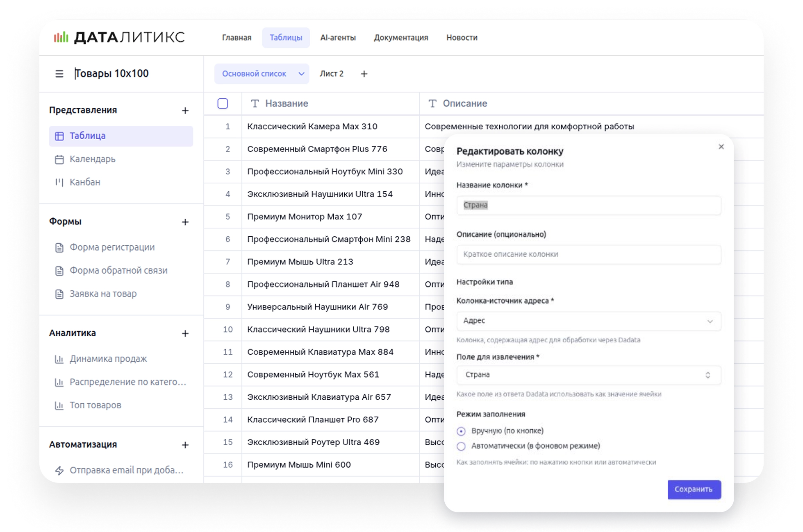Open the Календарь view
Image resolution: width=803 pixels, height=532 pixels.
(x=92, y=159)
